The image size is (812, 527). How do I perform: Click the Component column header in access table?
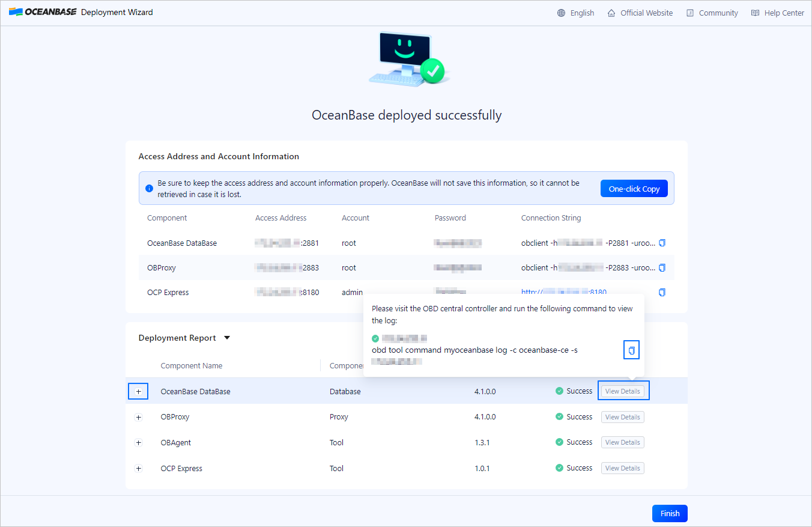[x=167, y=218]
